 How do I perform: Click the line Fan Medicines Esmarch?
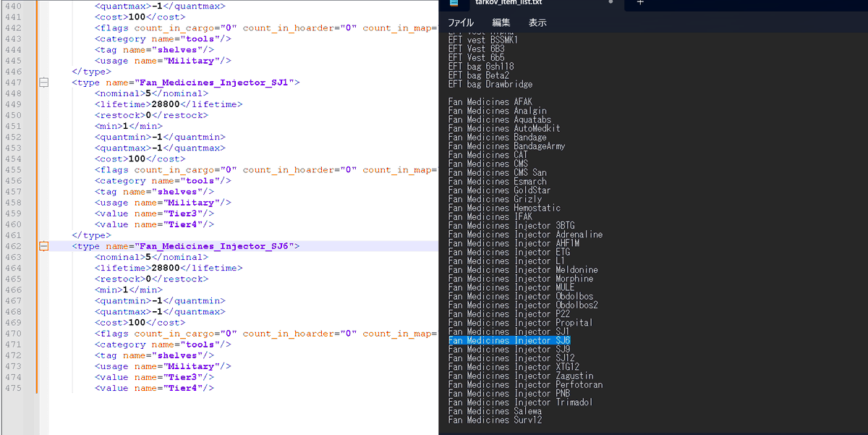point(497,182)
